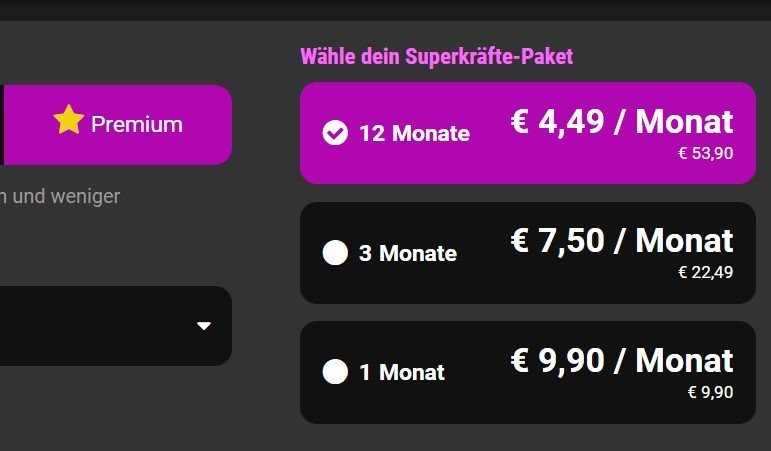Select the 1 Monat radio button
771x451 pixels.
coord(335,372)
